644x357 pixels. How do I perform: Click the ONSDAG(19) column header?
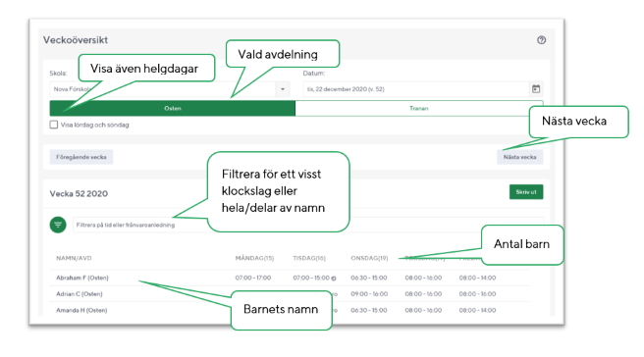tap(369, 258)
